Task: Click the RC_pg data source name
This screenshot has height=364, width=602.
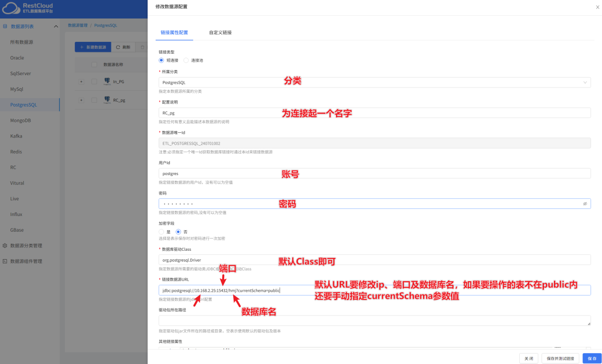Action: pyautogui.click(x=119, y=100)
